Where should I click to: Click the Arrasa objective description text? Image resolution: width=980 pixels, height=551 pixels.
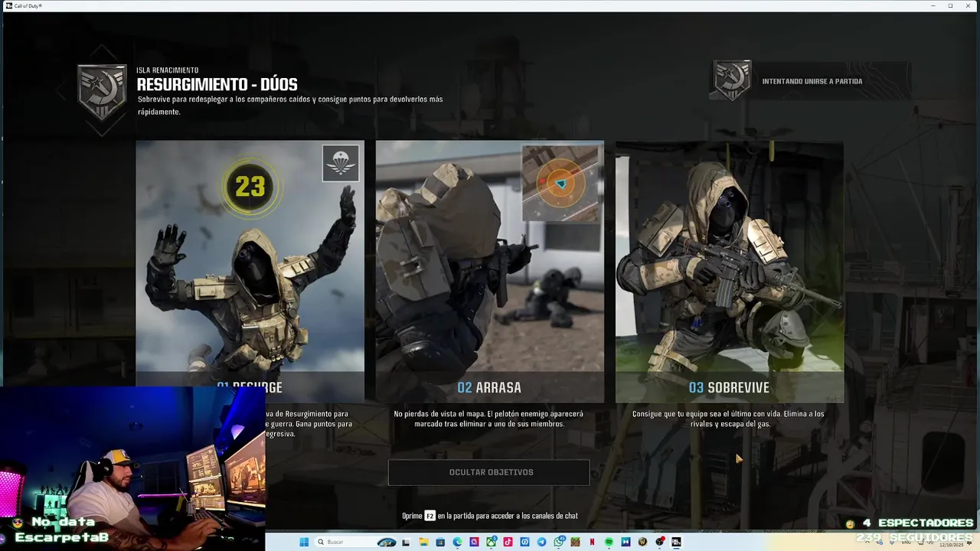pyautogui.click(x=488, y=419)
